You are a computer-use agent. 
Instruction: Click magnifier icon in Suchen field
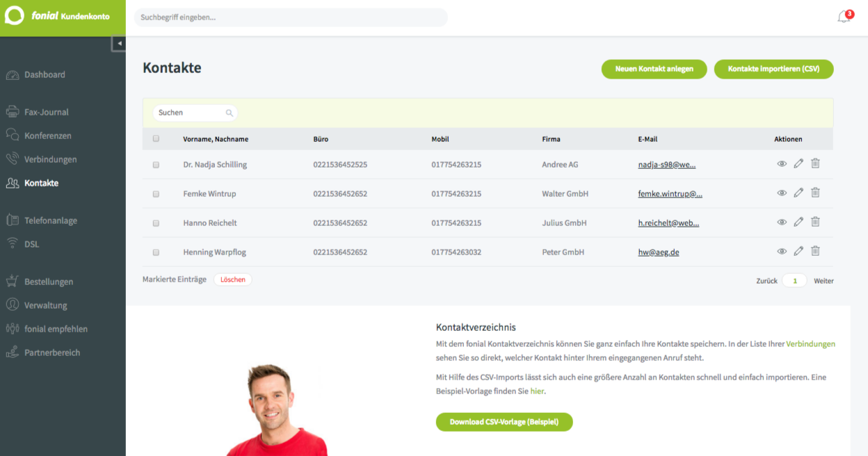(x=230, y=113)
